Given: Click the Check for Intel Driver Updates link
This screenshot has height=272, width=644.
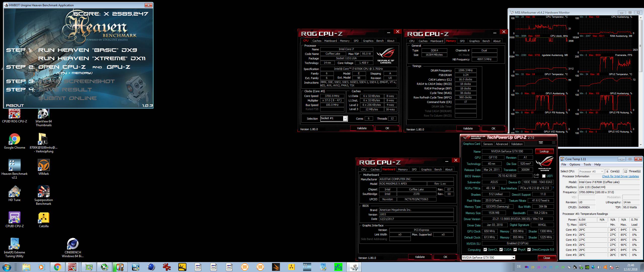Looking at the screenshot, I should pyautogui.click(x=620, y=176).
